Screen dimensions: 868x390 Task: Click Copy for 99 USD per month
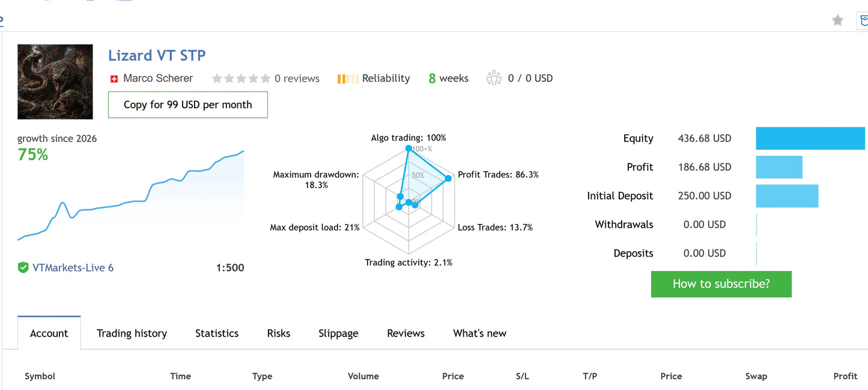(x=188, y=105)
